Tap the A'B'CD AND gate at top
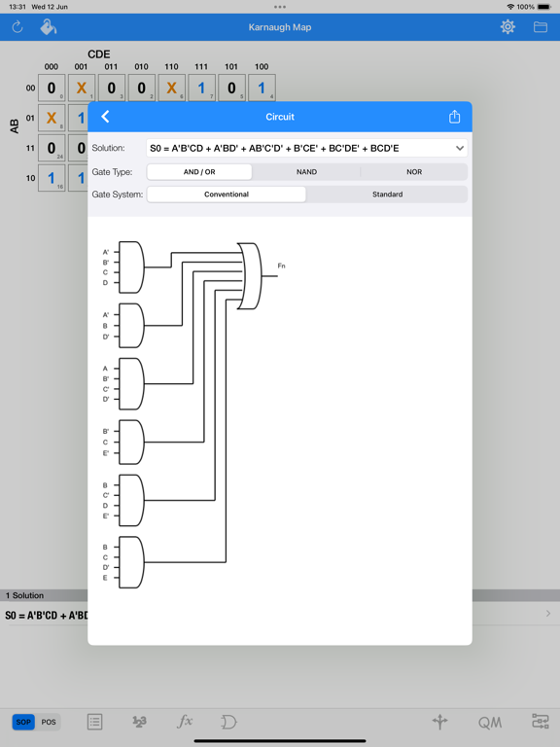560x747 pixels. pyautogui.click(x=131, y=267)
